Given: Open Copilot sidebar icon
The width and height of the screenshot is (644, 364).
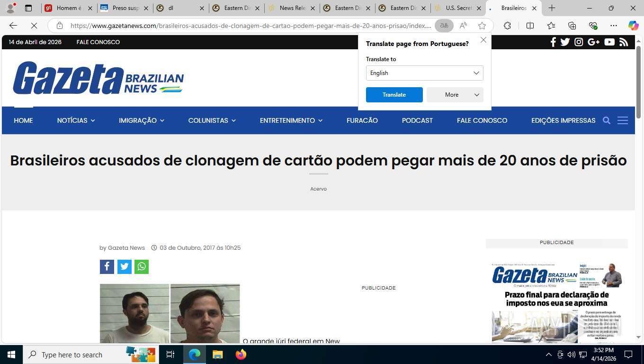Looking at the screenshot, I should tap(633, 26).
